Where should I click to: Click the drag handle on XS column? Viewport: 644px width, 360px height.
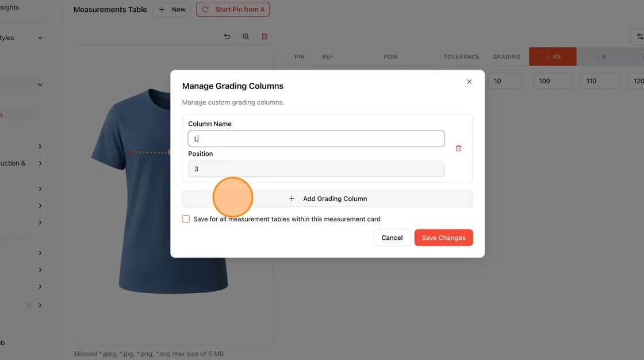click(x=548, y=57)
